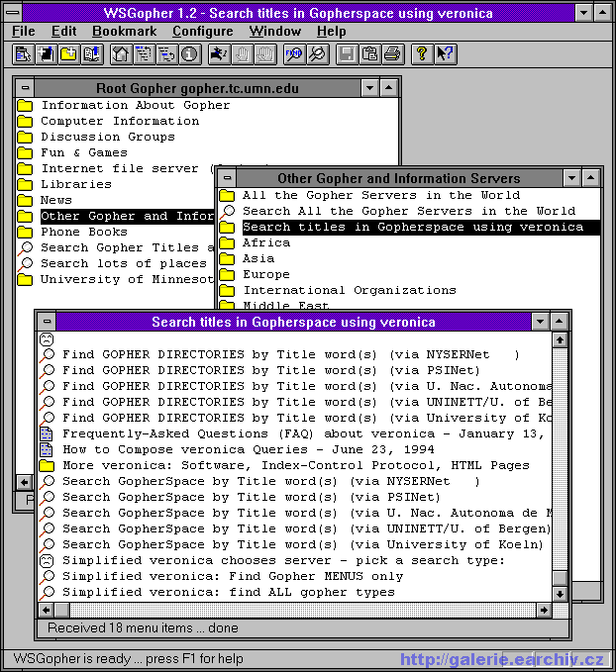
Task: Open the Window menu
Action: point(275,32)
